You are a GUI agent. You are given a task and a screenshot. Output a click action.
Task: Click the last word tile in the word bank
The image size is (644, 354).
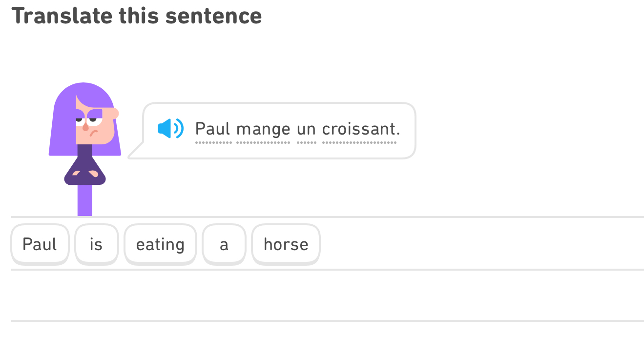286,244
